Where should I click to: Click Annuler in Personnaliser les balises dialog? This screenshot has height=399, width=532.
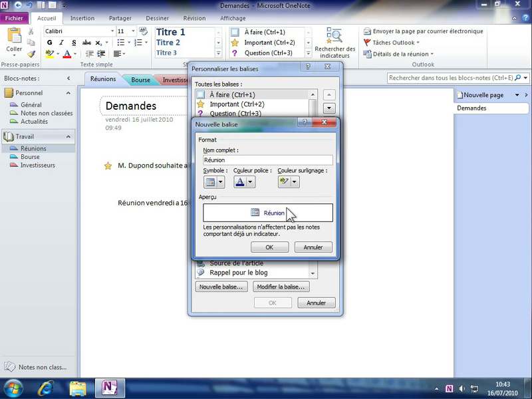[x=317, y=303]
